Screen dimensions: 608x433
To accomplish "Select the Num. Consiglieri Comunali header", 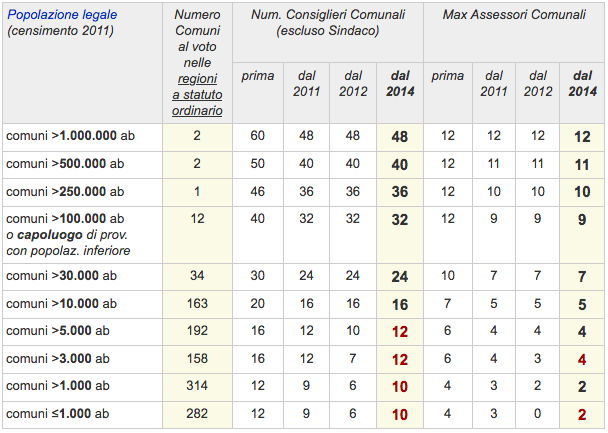I will click(x=328, y=22).
